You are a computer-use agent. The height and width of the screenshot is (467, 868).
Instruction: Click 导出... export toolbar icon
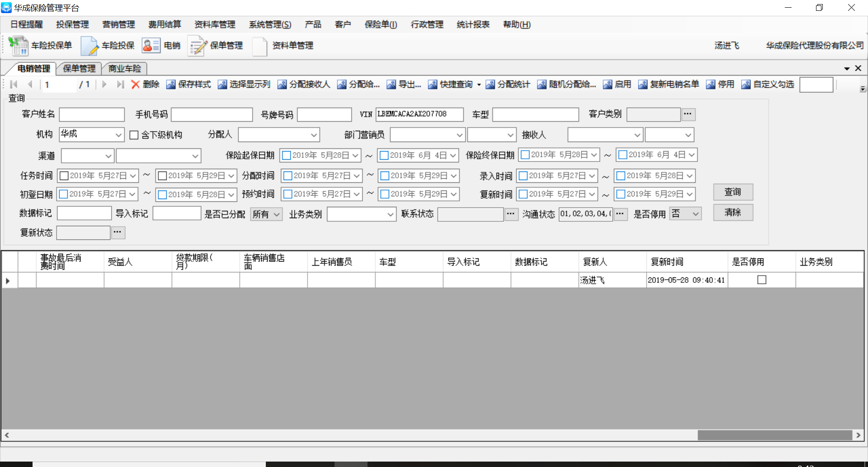(392, 85)
